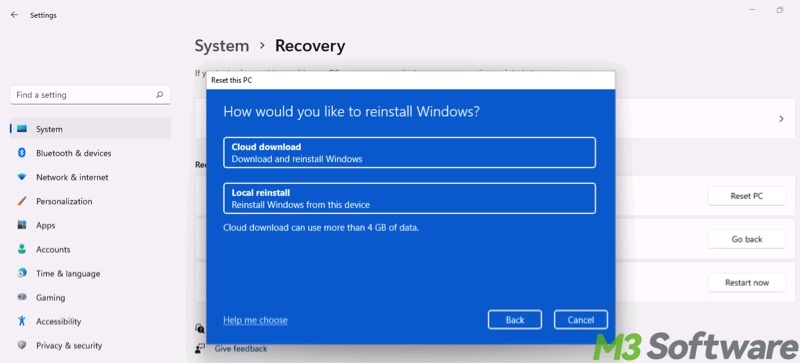Click the Bluetooth icon in sidebar
The image size is (800, 363).
[21, 153]
